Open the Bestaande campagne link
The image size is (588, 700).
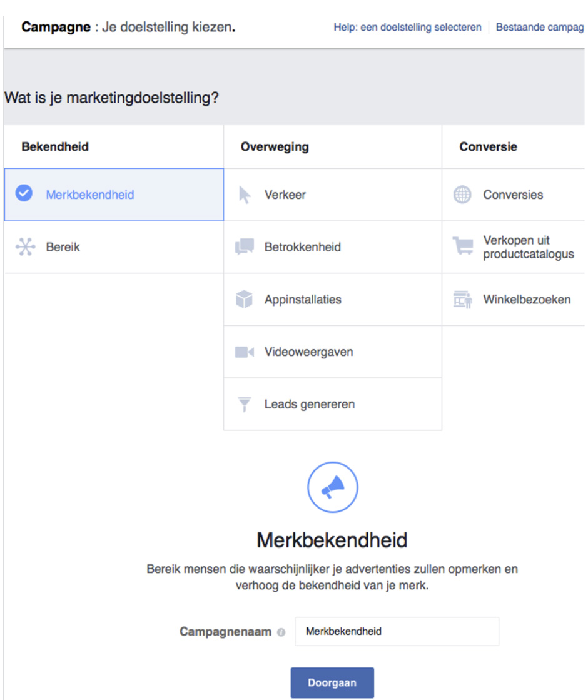pos(540,28)
